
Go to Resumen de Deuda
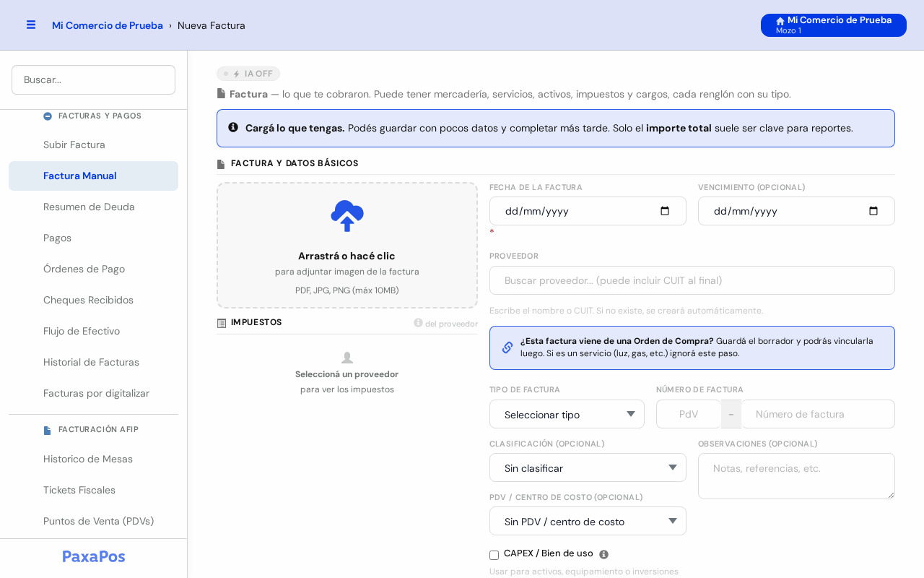(93, 207)
